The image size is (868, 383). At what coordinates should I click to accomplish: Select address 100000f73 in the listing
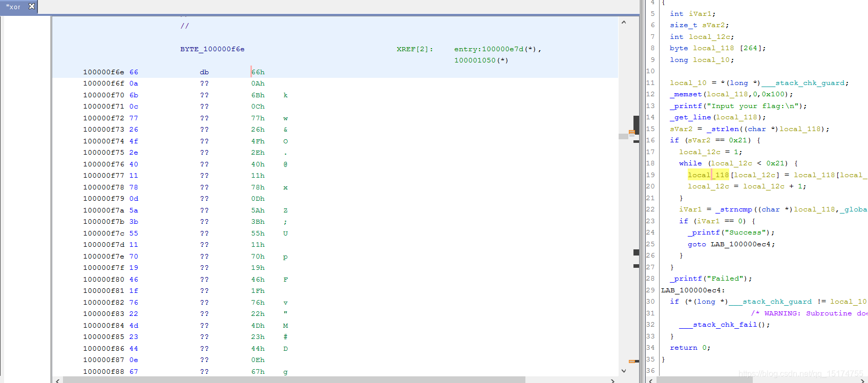[103, 130]
